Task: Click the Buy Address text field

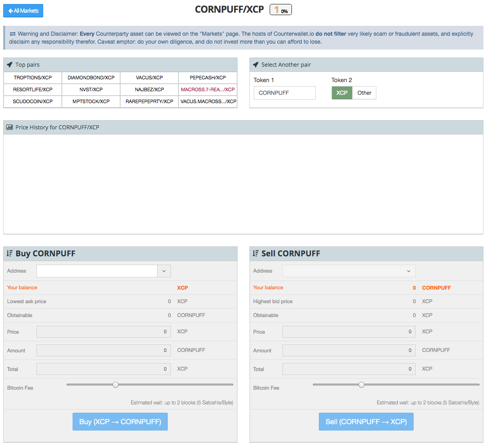Action: point(97,271)
